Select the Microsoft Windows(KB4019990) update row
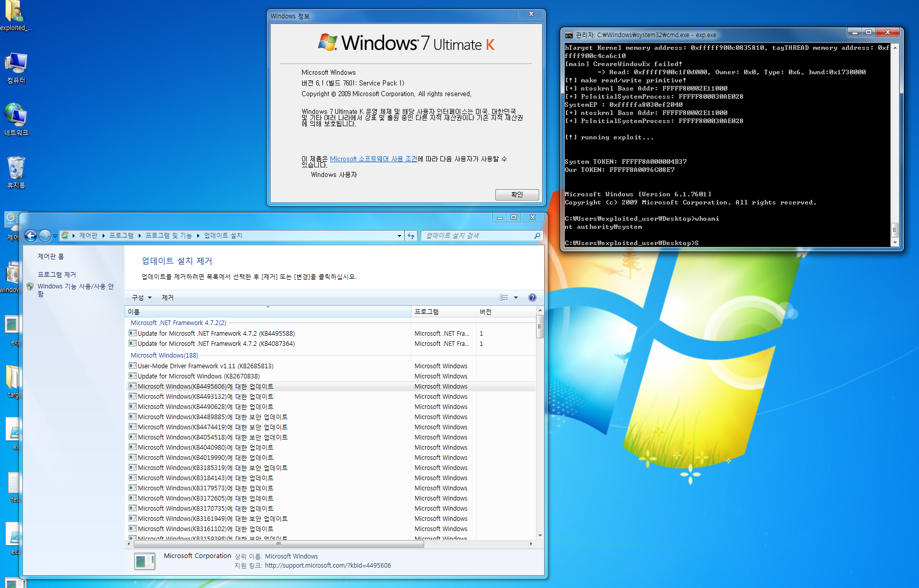Screen dimensions: 919x588 coord(331,457)
